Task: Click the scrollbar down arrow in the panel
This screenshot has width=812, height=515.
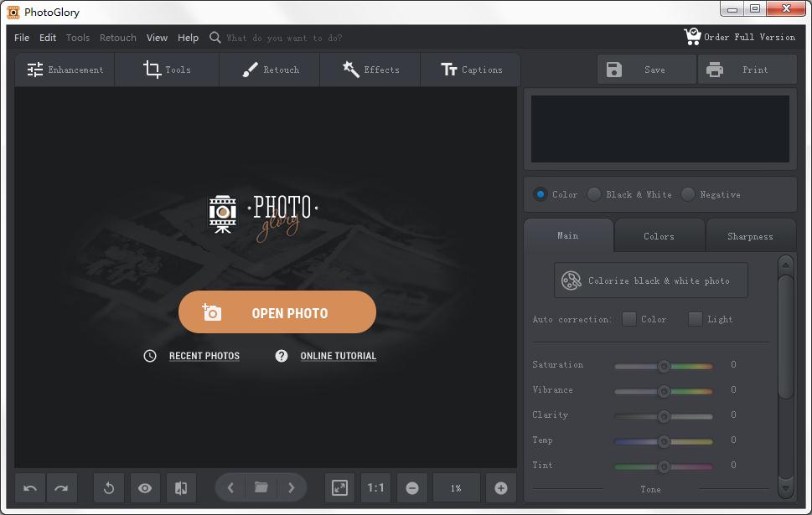Action: (785, 488)
